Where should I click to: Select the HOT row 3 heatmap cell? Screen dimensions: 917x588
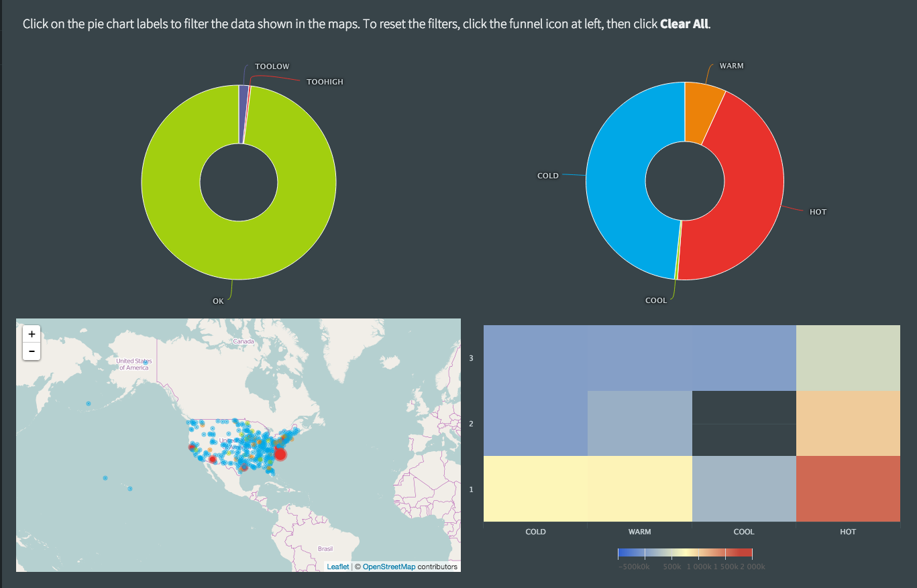point(848,358)
